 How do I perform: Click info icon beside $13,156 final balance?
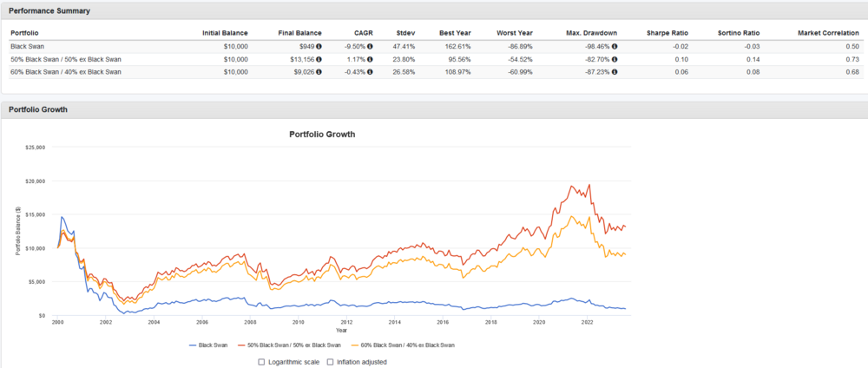tap(319, 59)
